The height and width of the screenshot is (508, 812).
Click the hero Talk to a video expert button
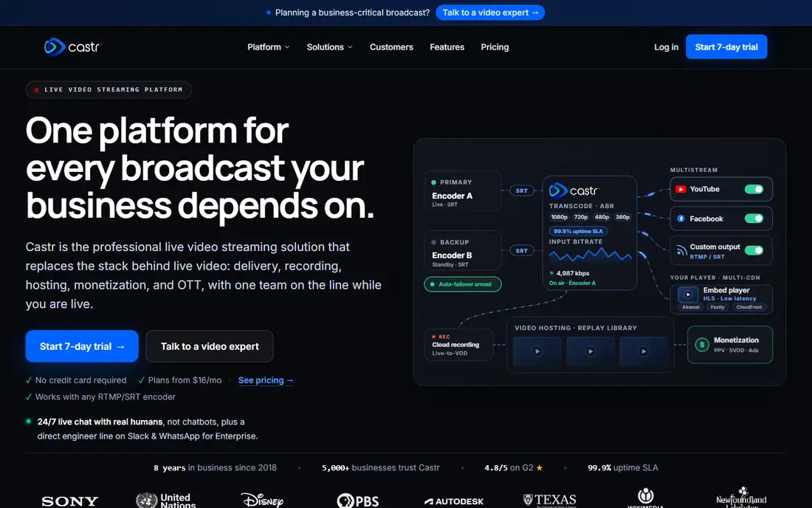pos(210,346)
